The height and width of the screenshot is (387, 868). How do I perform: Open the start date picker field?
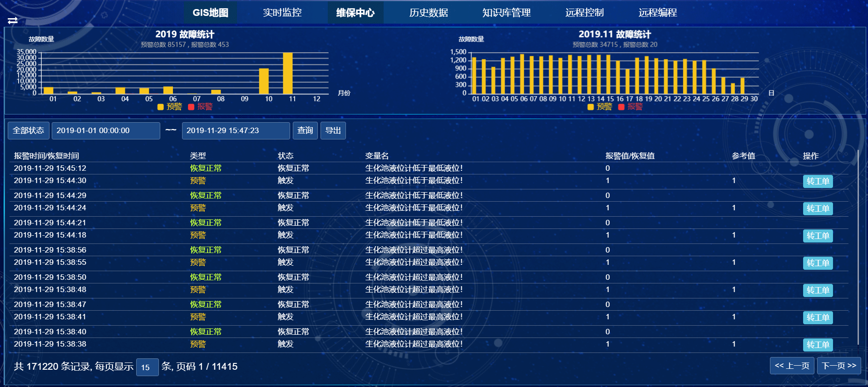pyautogui.click(x=105, y=131)
